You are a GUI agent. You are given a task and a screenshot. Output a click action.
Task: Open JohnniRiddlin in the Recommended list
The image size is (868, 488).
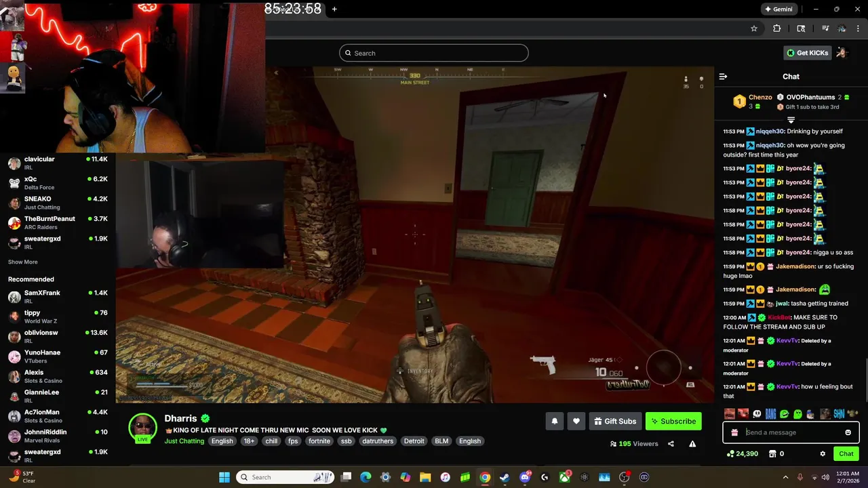tap(58, 436)
